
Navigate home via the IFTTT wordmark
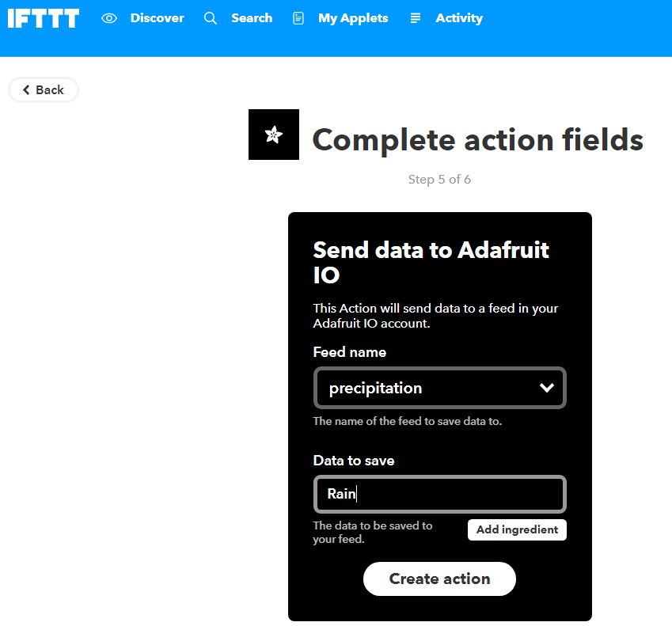pos(44,18)
